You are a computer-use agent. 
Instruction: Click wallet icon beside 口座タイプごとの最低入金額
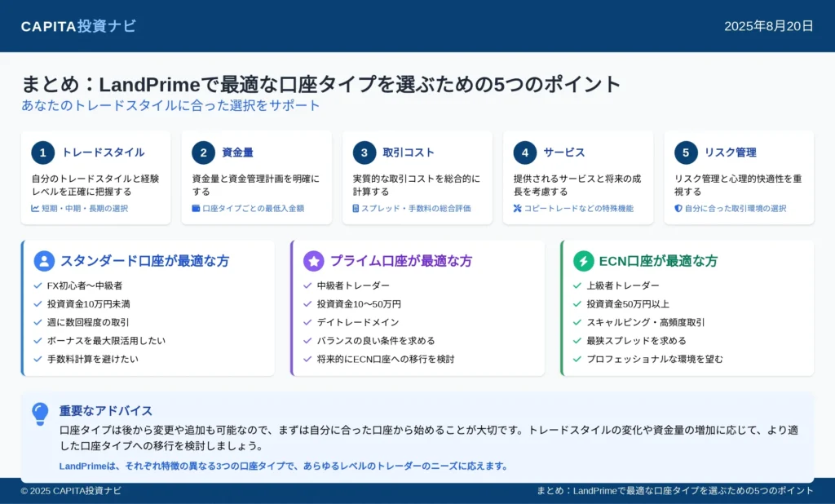(196, 208)
